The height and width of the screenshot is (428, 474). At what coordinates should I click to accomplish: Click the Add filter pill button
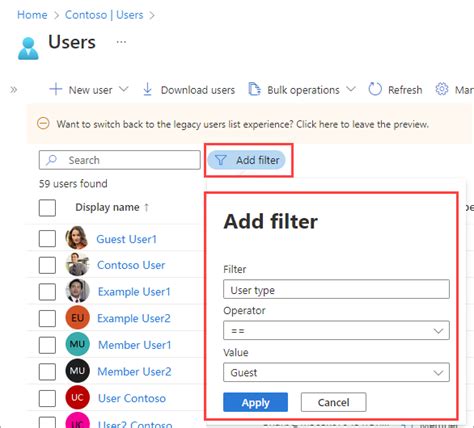pos(246,160)
